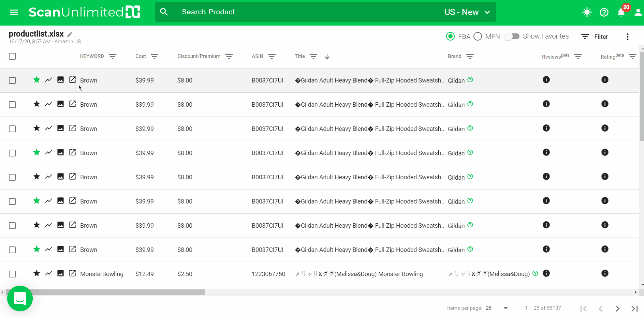
Task: Open the help question mark icon
Action: pos(604,12)
